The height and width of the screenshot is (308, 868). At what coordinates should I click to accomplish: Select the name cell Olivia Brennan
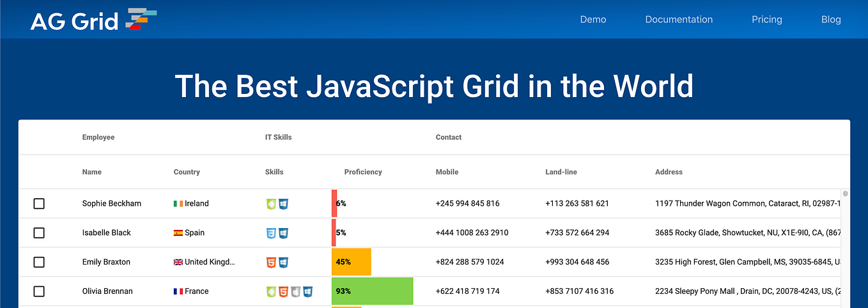coord(107,291)
